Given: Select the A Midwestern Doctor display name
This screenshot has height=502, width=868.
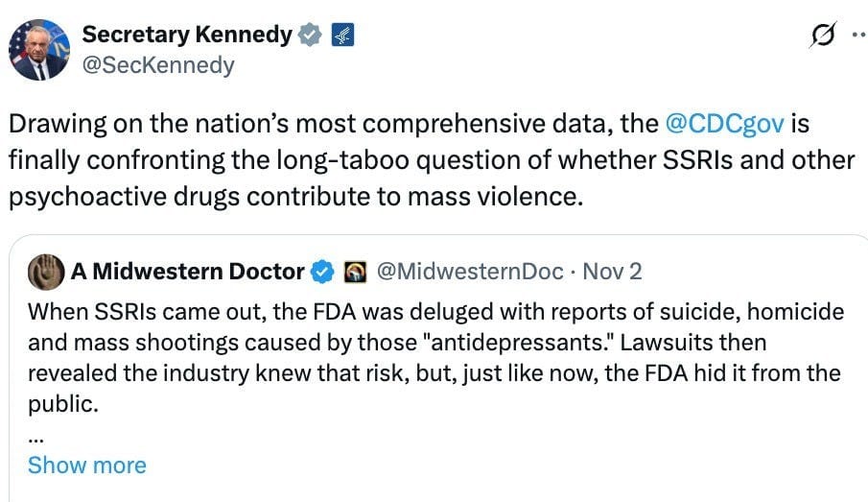Looking at the screenshot, I should click(187, 272).
